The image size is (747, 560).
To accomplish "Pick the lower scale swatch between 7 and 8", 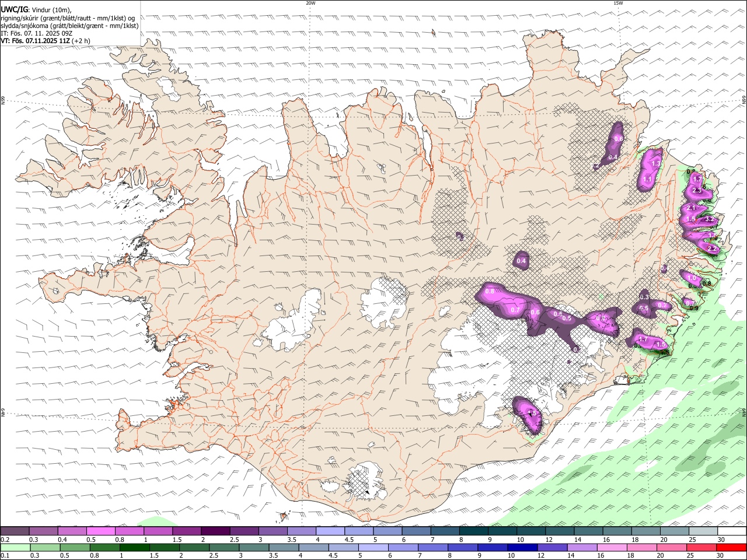I will pyautogui.click(x=433, y=547).
